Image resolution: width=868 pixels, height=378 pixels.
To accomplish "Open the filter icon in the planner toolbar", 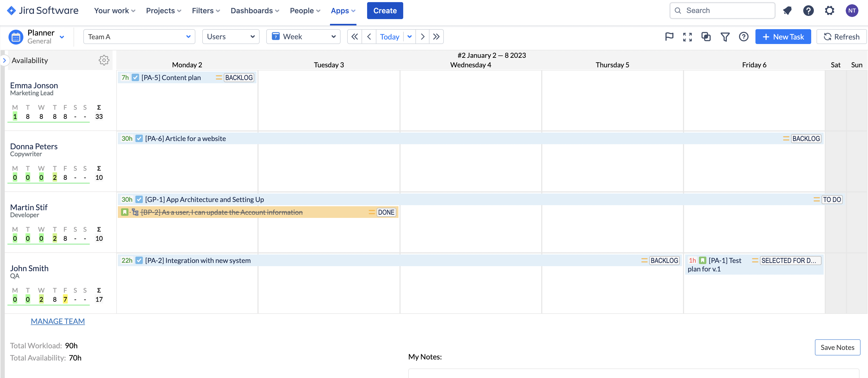I will [725, 37].
